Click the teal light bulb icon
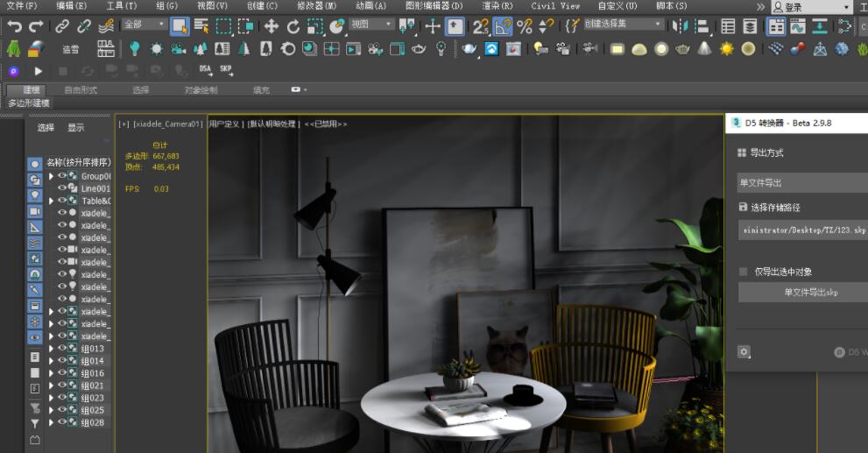The image size is (868, 453). point(134,49)
